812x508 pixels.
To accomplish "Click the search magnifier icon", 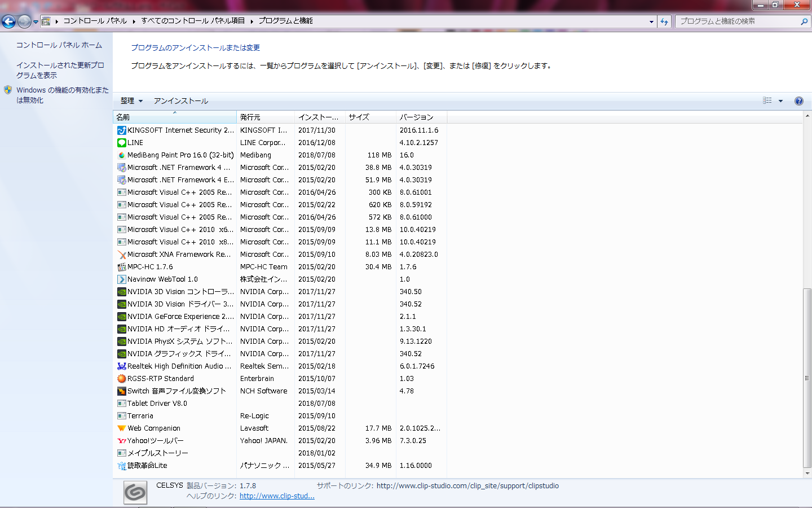I will pos(804,21).
